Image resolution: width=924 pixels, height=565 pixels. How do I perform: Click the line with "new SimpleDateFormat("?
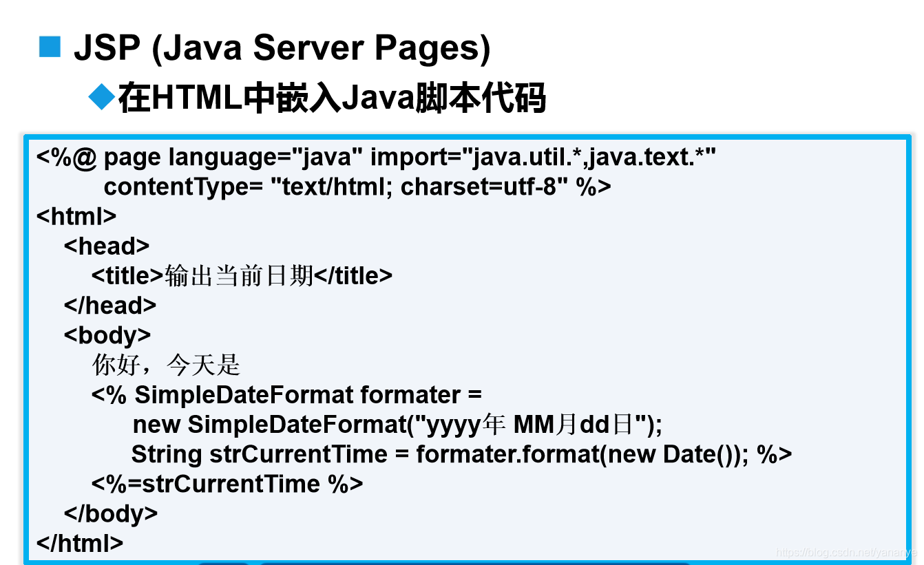pyautogui.click(x=397, y=425)
